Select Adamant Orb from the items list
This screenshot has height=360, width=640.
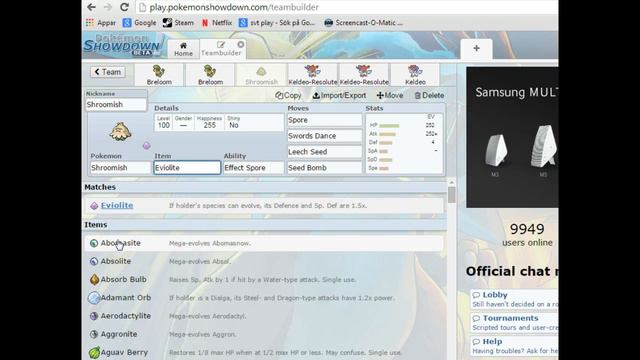coord(264,298)
